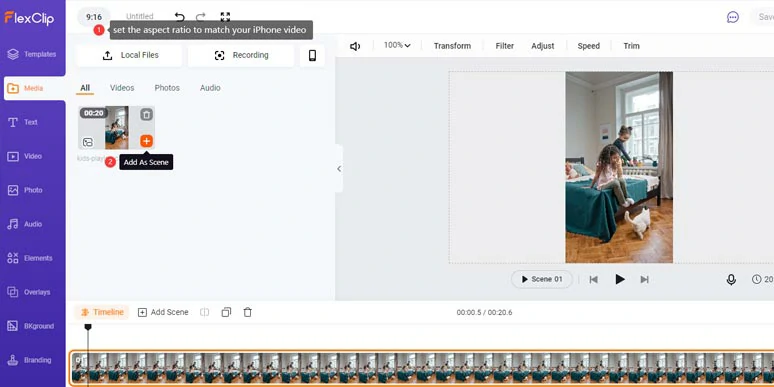Open the 9:16 aspect ratio selector

point(94,17)
